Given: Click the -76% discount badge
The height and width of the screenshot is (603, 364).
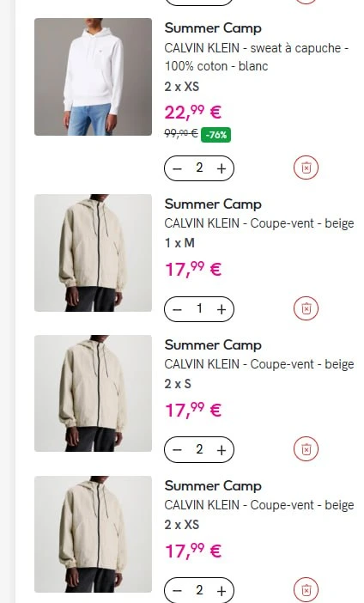Looking at the screenshot, I should coord(215,135).
